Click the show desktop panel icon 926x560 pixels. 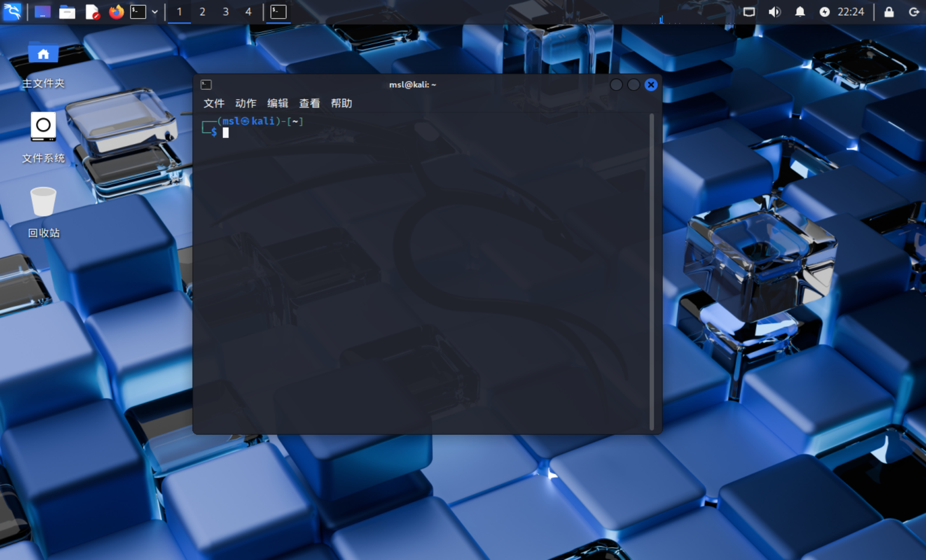42,12
